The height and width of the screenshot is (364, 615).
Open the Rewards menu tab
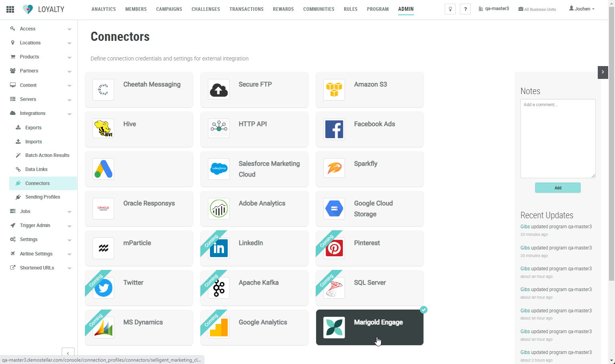[x=283, y=9]
